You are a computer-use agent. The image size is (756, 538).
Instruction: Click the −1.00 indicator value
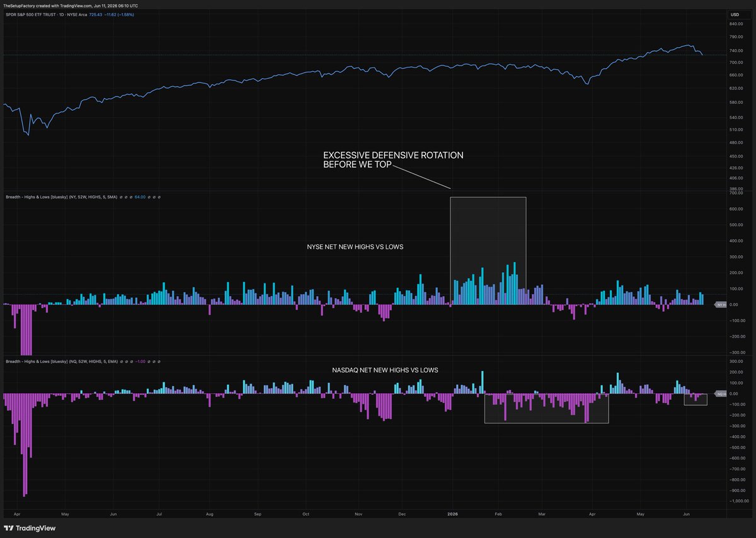(x=140, y=362)
